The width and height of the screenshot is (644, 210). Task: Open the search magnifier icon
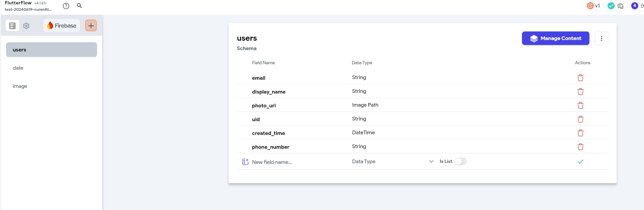click(x=80, y=6)
